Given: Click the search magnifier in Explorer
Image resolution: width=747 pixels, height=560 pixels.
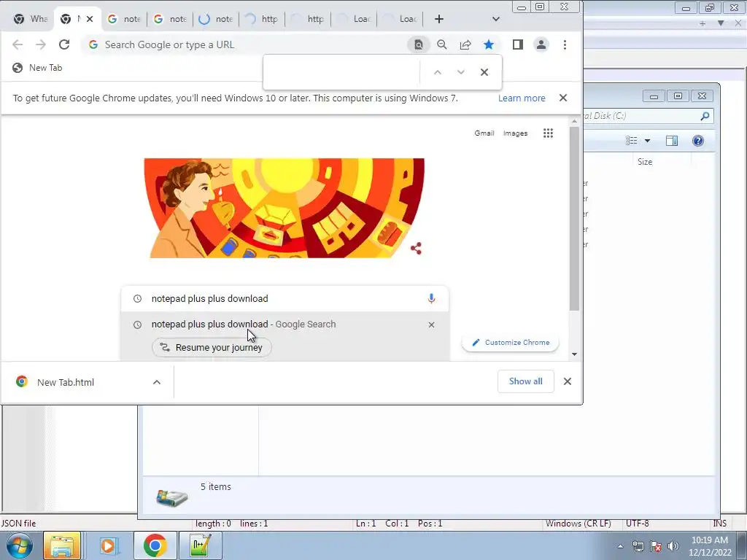Looking at the screenshot, I should 705,116.
